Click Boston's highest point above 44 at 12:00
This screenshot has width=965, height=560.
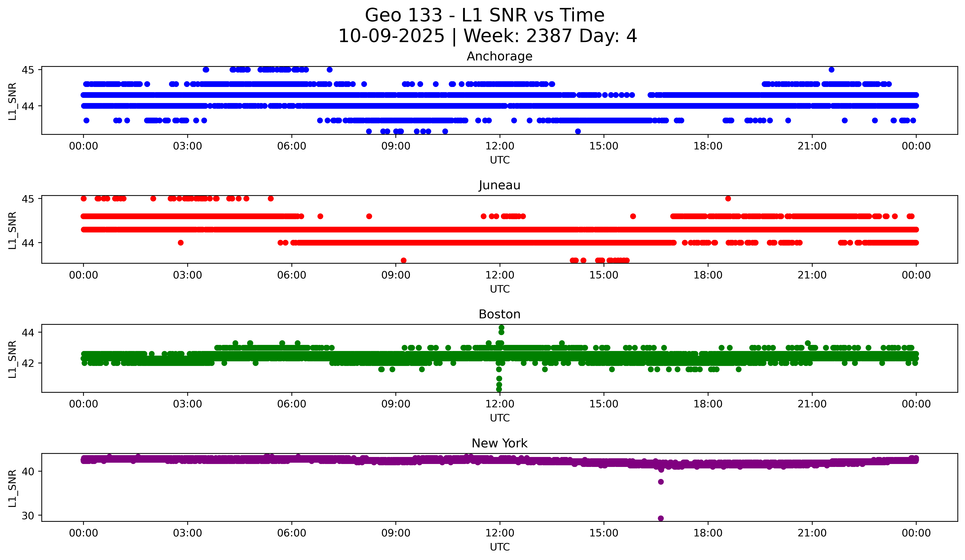click(501, 328)
